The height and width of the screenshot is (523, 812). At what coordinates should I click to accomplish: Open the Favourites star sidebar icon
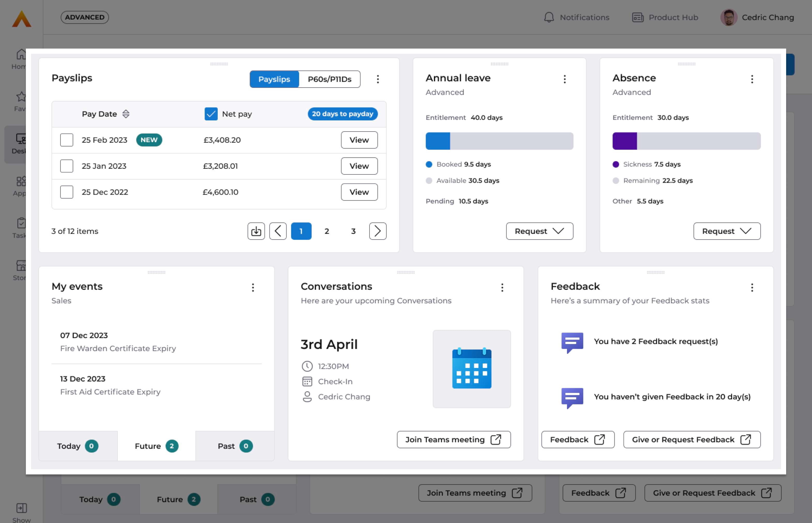tap(21, 96)
